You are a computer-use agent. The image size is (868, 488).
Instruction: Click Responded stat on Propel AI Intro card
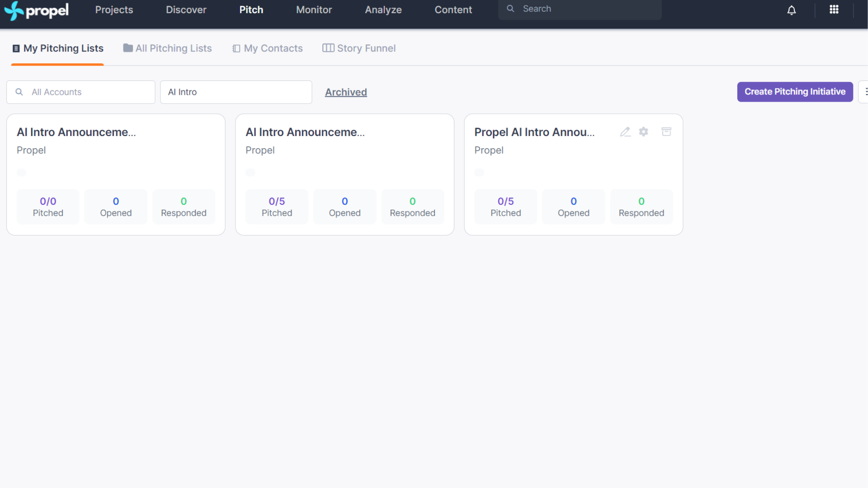coord(641,207)
